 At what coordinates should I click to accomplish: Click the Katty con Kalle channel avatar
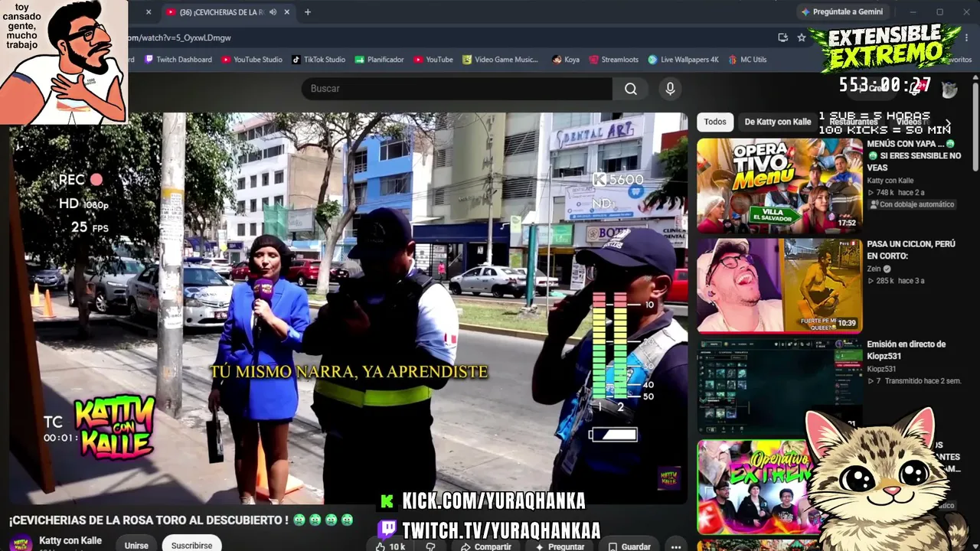tap(22, 543)
